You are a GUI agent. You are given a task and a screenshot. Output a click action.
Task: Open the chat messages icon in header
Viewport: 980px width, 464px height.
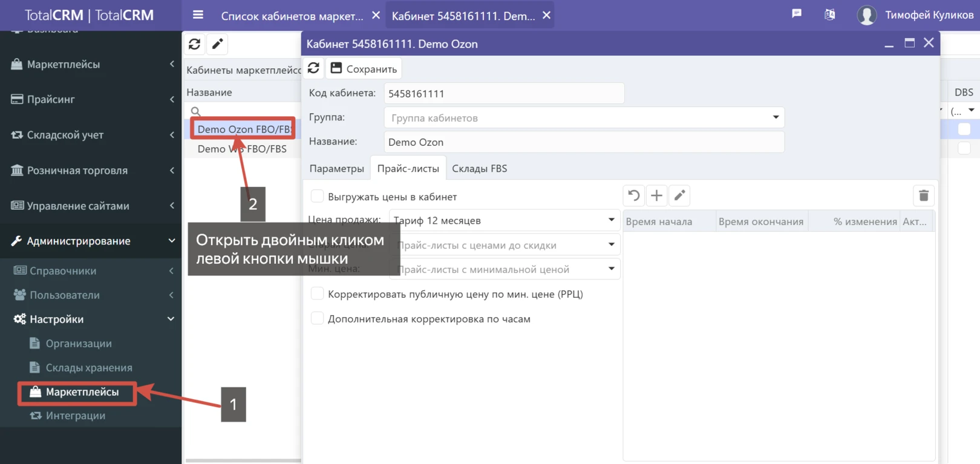(797, 14)
